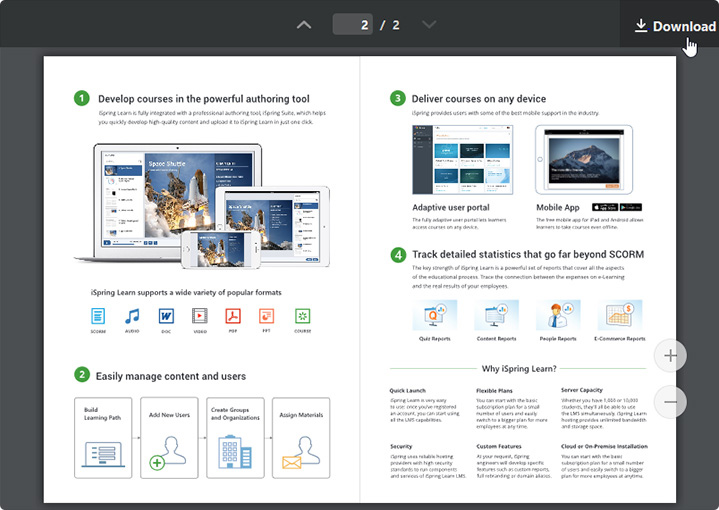
Task: Click the 'Server Capacity' text
Action: pos(582,390)
